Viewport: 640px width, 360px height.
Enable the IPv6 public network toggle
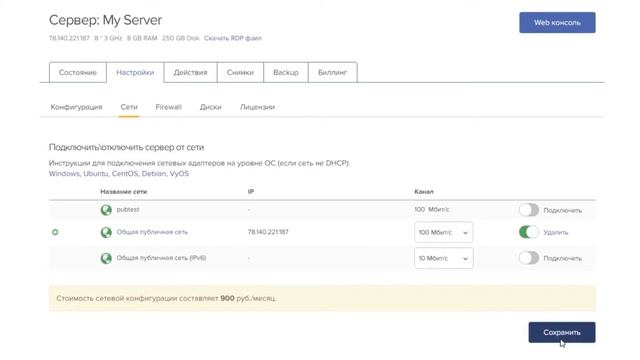pos(529,258)
